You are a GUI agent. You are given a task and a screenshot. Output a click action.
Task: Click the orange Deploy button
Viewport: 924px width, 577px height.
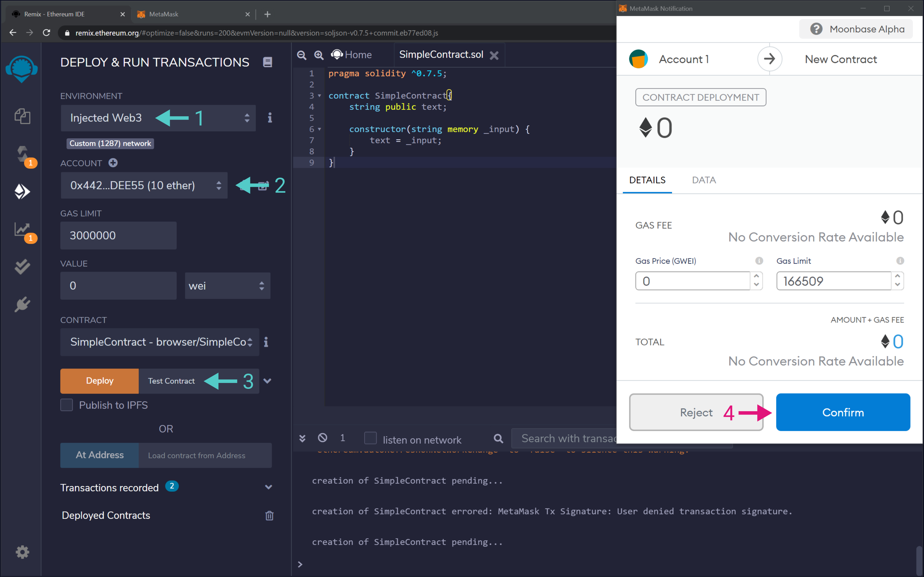(x=100, y=381)
